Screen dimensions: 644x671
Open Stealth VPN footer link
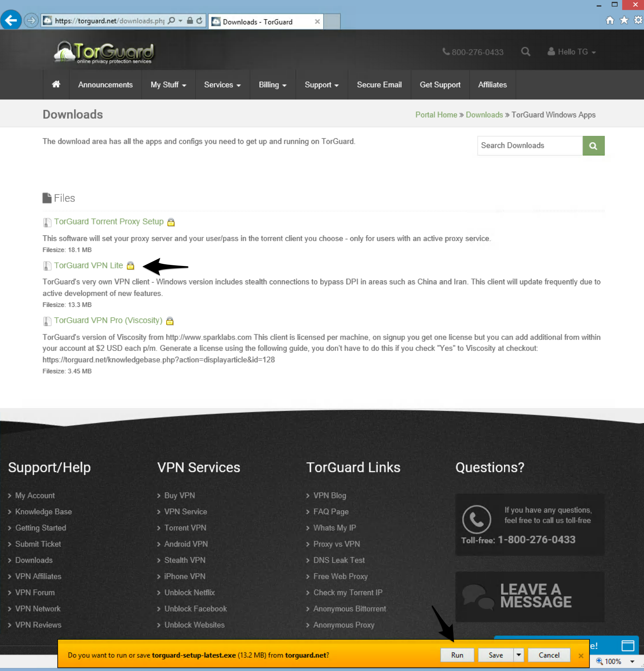click(x=185, y=560)
